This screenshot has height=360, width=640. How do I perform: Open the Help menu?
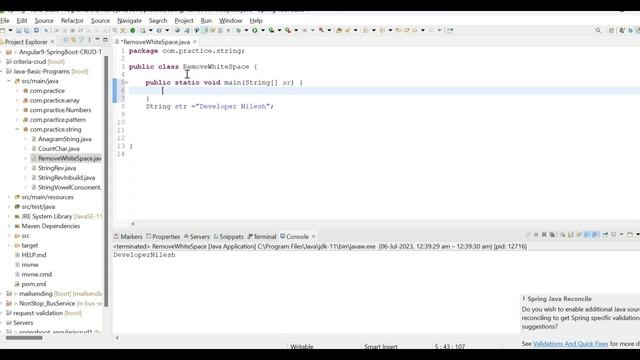256,20
